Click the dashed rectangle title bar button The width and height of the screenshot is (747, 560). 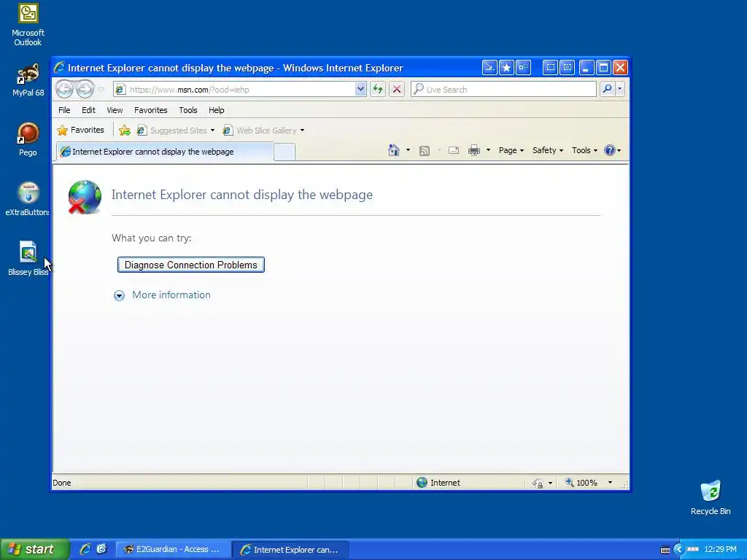[x=550, y=68]
